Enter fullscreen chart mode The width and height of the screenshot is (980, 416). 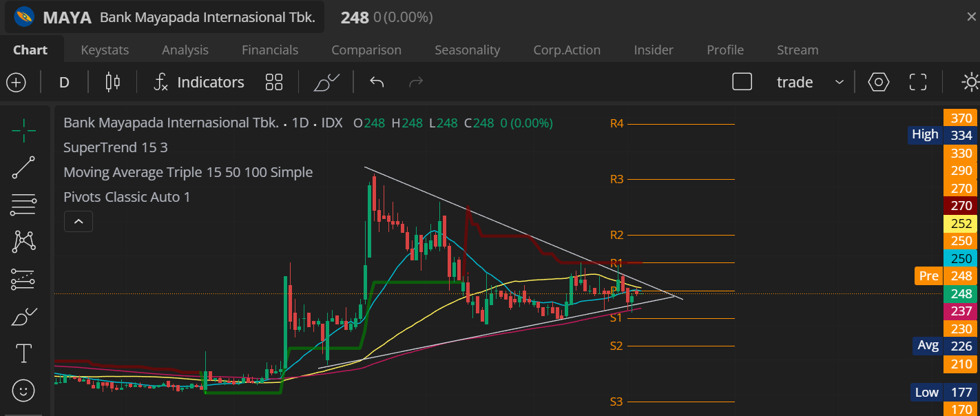pos(918,83)
